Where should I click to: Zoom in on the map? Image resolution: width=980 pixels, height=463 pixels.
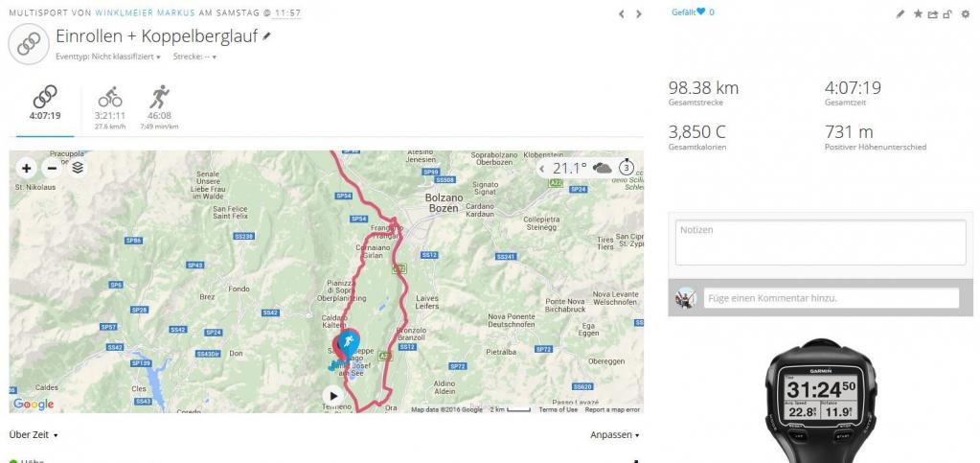pos(26,168)
